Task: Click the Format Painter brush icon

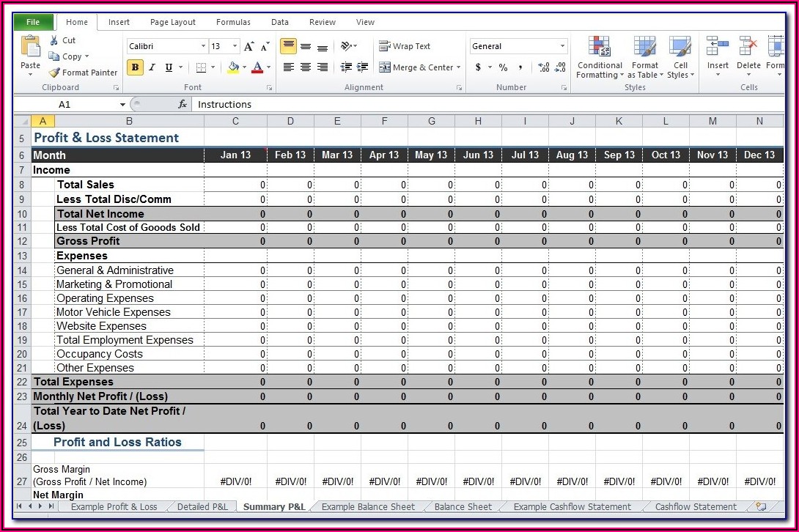Action: pyautogui.click(x=54, y=73)
